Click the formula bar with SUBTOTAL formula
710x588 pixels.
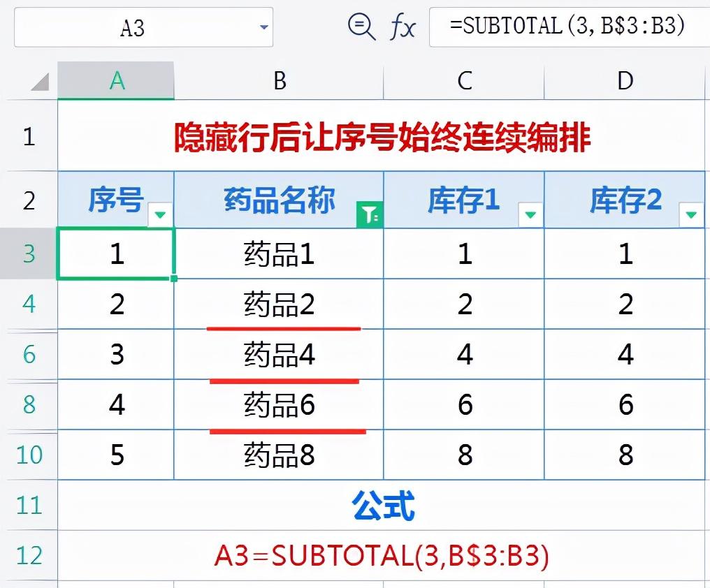[x=570, y=27]
